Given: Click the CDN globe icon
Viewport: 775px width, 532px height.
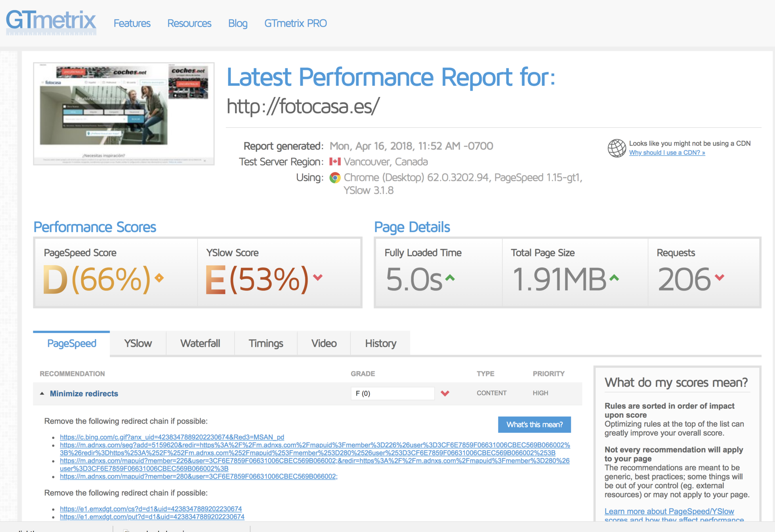Looking at the screenshot, I should click(616, 148).
